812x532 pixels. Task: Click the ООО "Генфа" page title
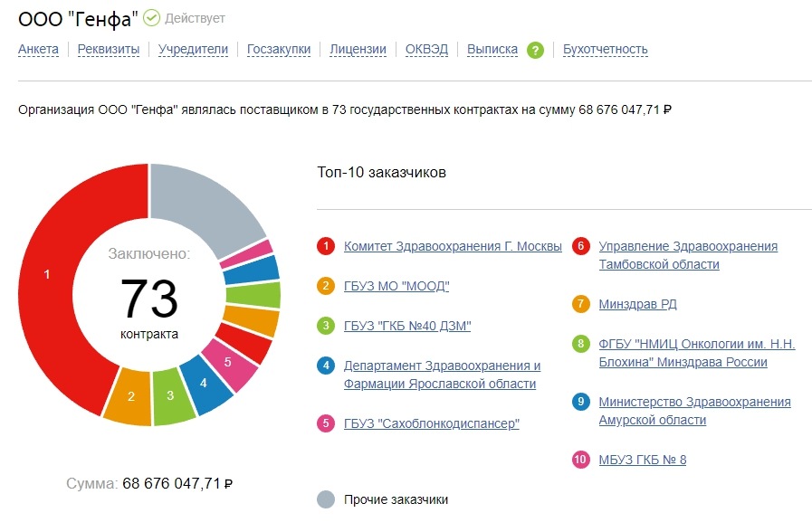(x=78, y=19)
